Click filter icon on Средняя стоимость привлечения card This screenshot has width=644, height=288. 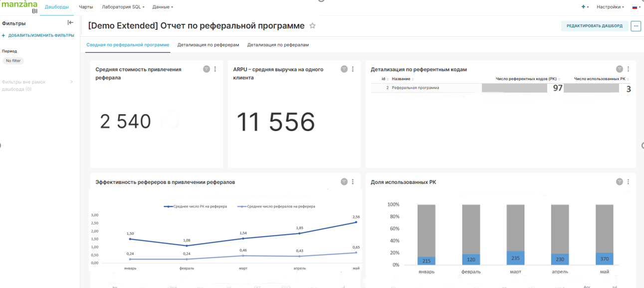pos(207,69)
